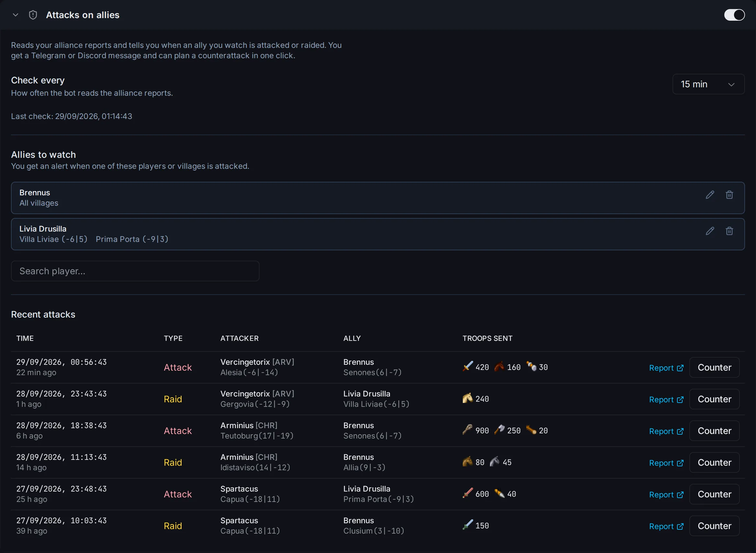756x553 pixels.
Task: Open Report for the 00:56:43 attack
Action: pos(666,368)
